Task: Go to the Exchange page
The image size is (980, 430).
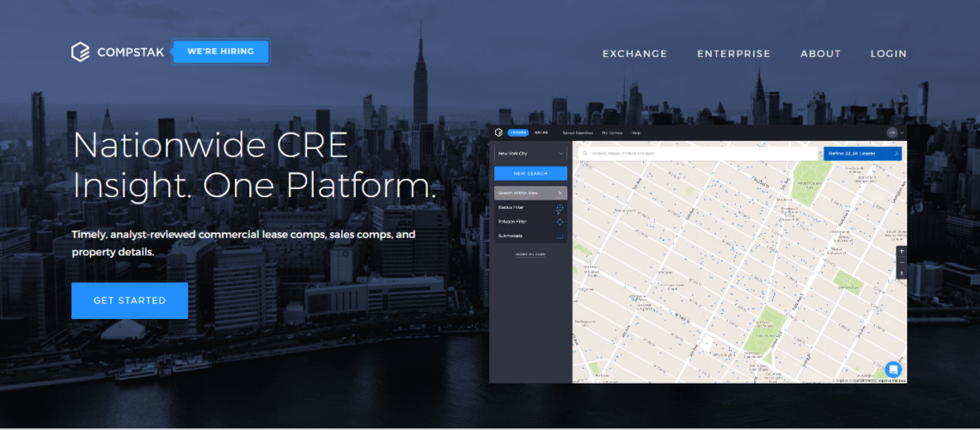Action: 634,53
